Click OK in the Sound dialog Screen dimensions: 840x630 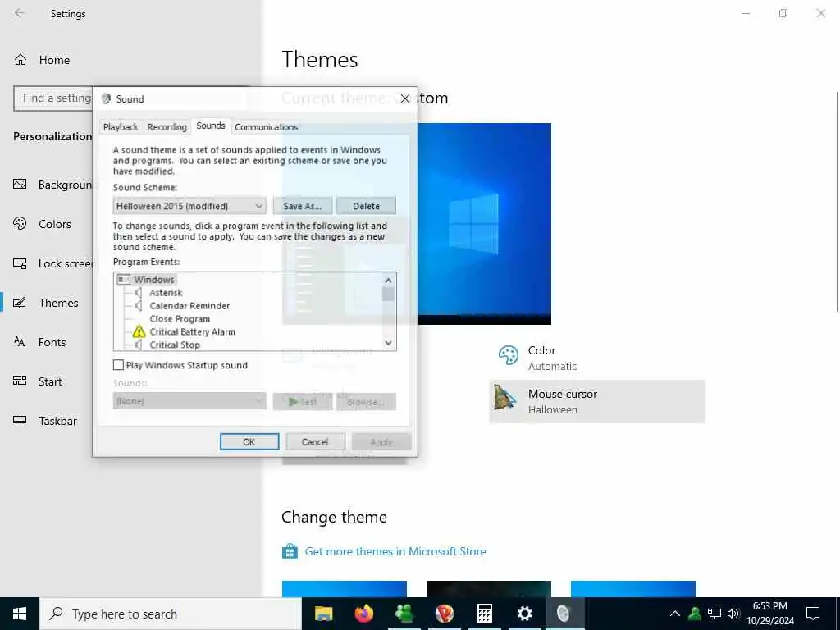pos(249,442)
